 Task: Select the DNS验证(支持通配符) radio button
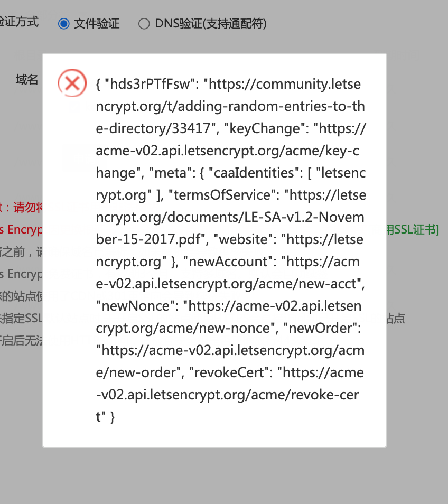click(144, 23)
